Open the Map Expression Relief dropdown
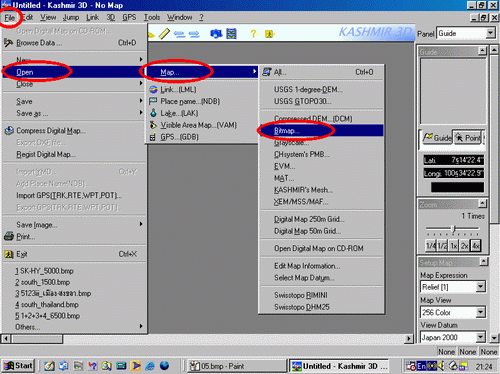Image resolution: width=500 pixels, height=374 pixels. [480, 286]
